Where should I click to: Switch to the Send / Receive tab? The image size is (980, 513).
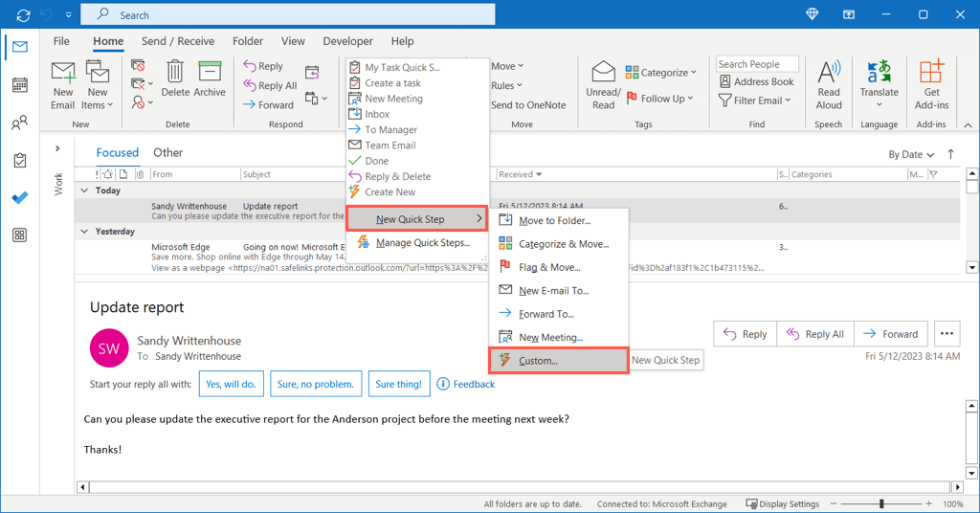[x=177, y=41]
